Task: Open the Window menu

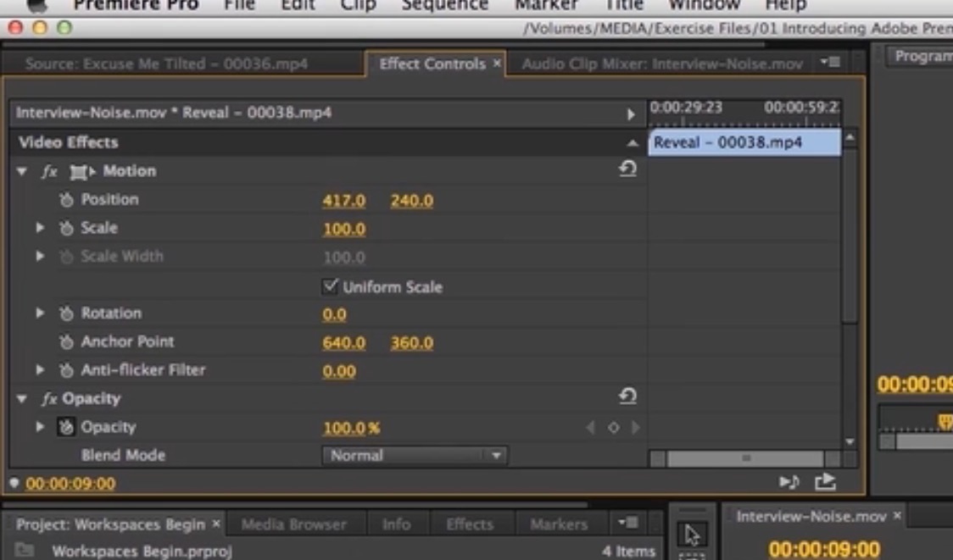Action: (705, 5)
